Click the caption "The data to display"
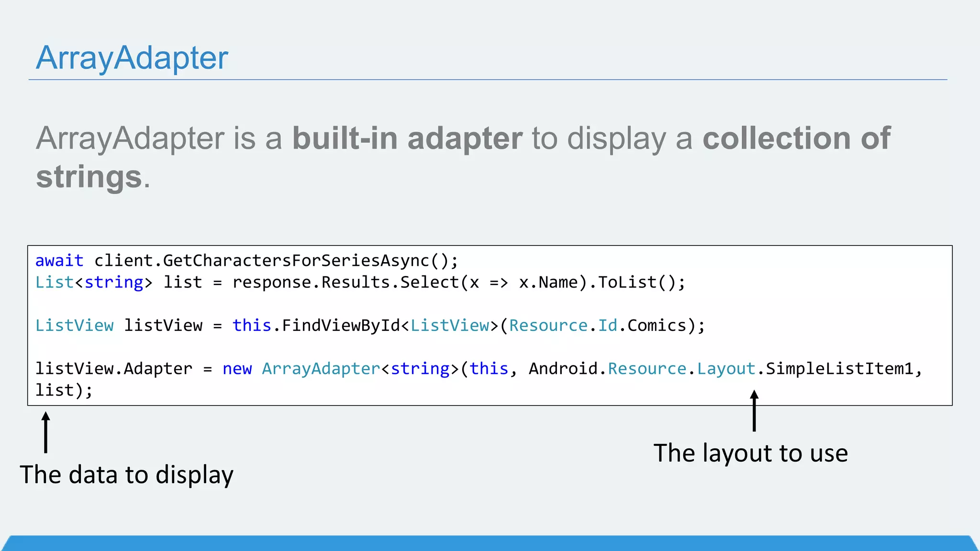Screen dimensions: 980x551 click(126, 475)
